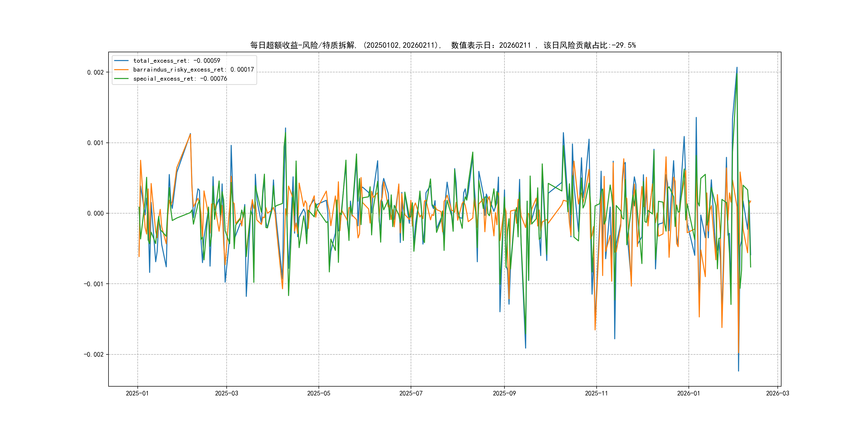868x434 pixels.
Task: Click the orange barraindus_risky_excess_ret legend line
Action: pyautogui.click(x=121, y=70)
